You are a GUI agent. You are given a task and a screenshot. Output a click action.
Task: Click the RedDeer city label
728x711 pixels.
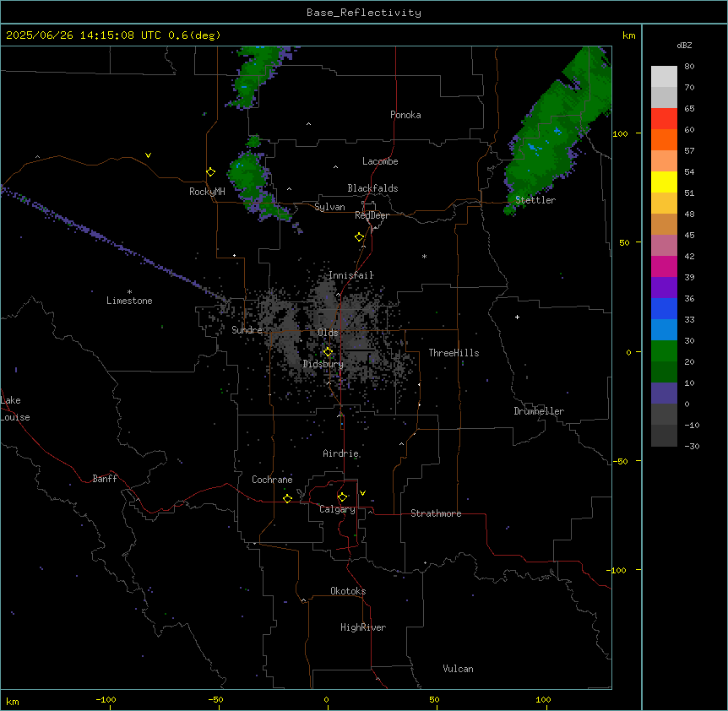click(372, 215)
